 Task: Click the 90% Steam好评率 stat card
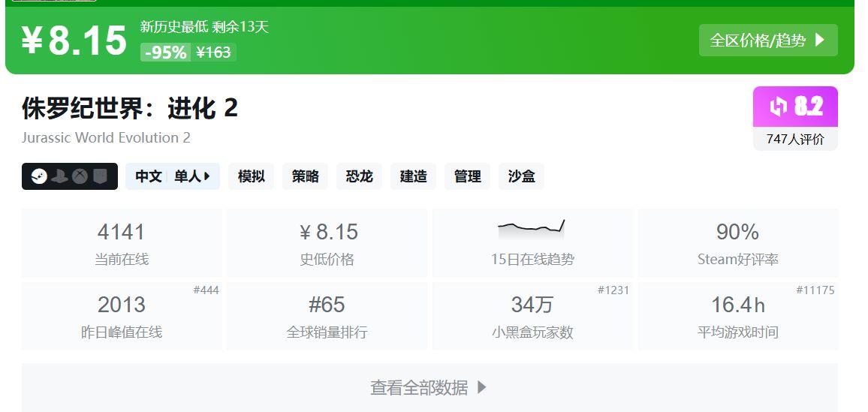[x=738, y=243]
